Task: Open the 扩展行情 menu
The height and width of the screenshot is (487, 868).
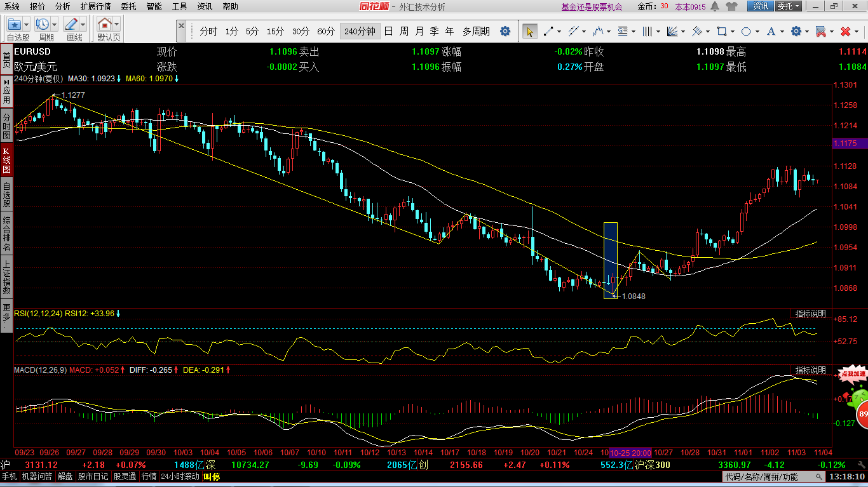Action: [95, 6]
